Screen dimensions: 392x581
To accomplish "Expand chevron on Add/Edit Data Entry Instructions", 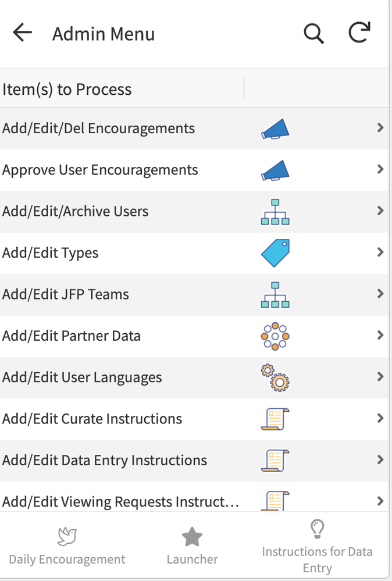I will click(380, 460).
